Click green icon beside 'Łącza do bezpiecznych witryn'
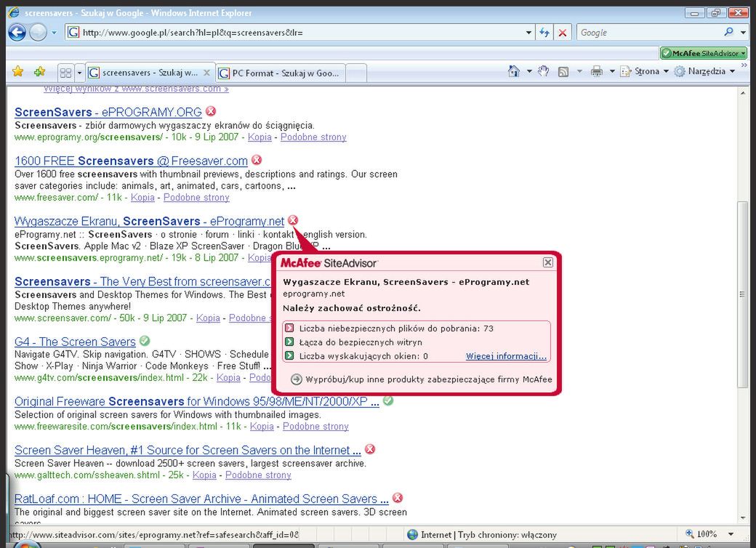Image resolution: width=756 pixels, height=548 pixels. point(289,342)
